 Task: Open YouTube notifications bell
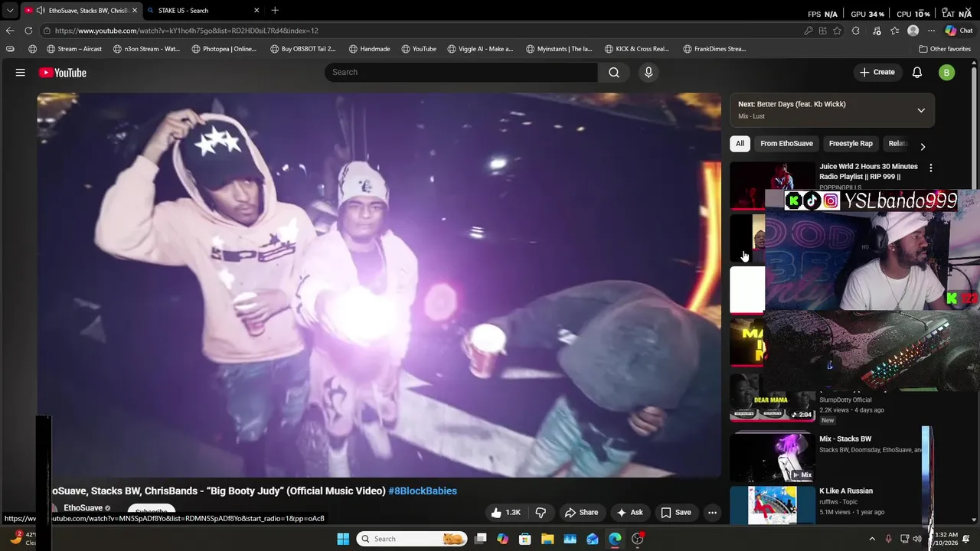(917, 72)
